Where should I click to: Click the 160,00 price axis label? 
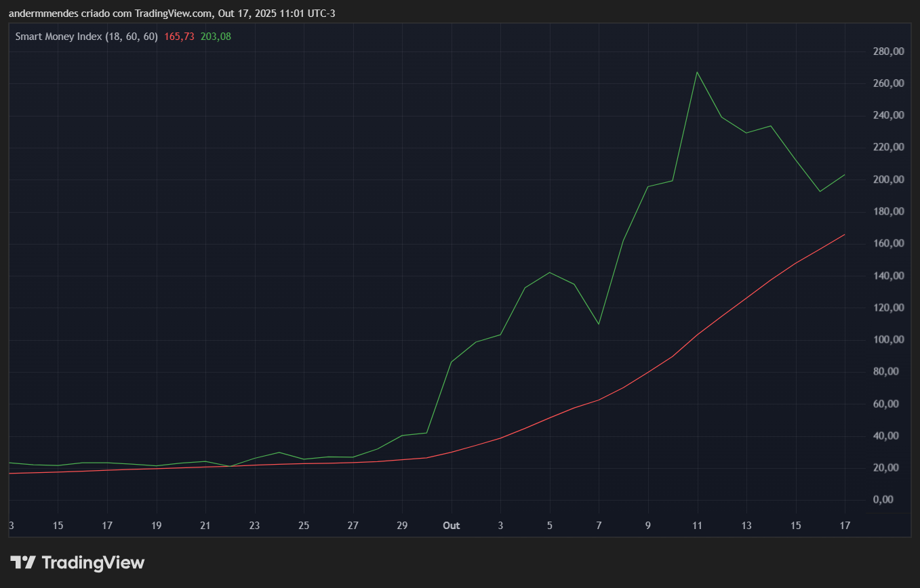click(x=889, y=244)
